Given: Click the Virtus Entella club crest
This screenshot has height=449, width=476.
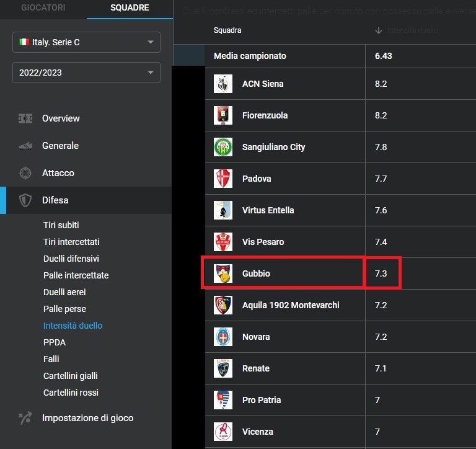Looking at the screenshot, I should [x=223, y=210].
